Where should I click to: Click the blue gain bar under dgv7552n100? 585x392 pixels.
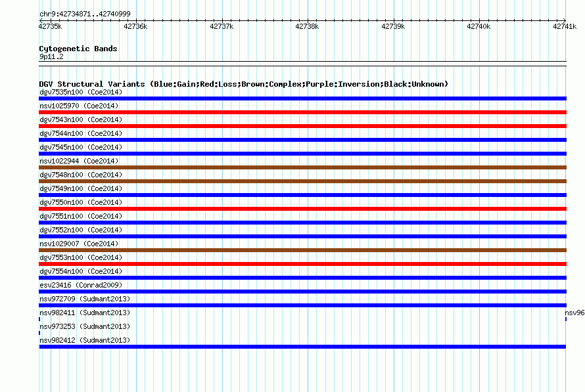pyautogui.click(x=302, y=236)
